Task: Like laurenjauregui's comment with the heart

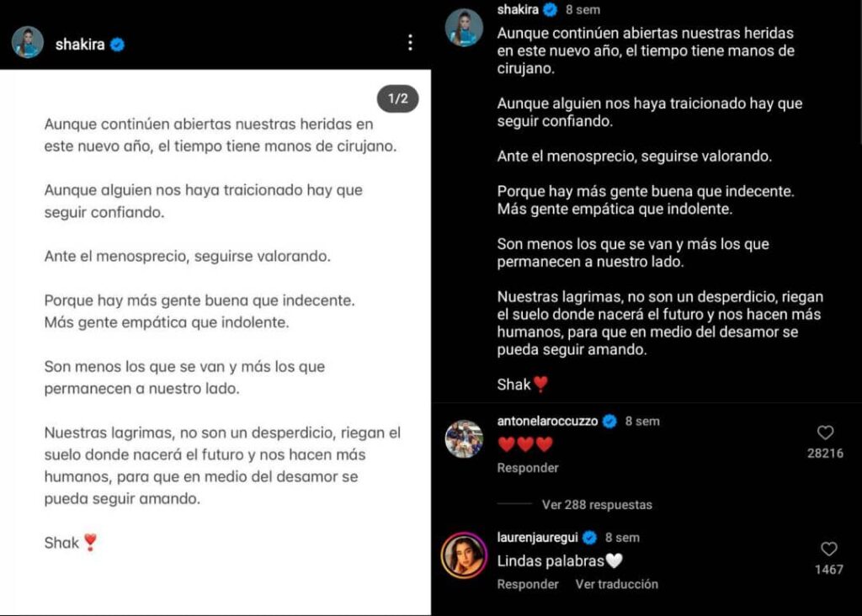Action: (x=829, y=549)
